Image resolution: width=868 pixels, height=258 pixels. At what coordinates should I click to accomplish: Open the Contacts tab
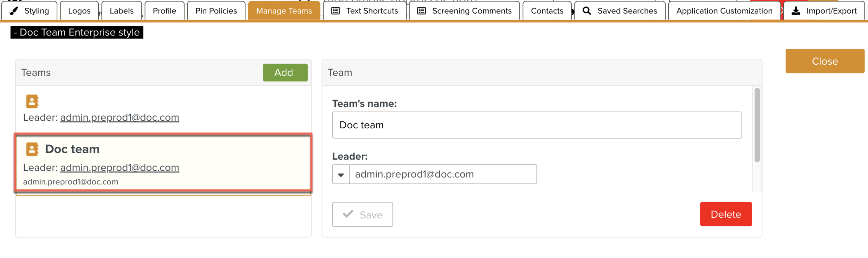click(547, 11)
